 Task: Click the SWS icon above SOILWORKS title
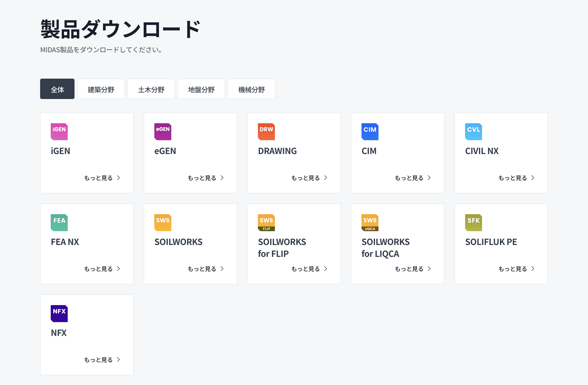coord(163,222)
